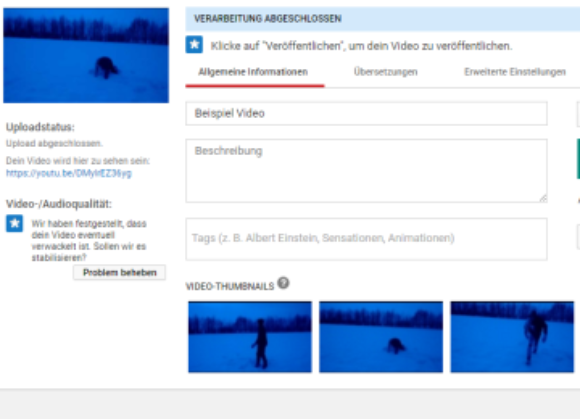Click the star icon beside the Veröffentlichen hint
Screen dimensions: 580x419
[x=194, y=45]
